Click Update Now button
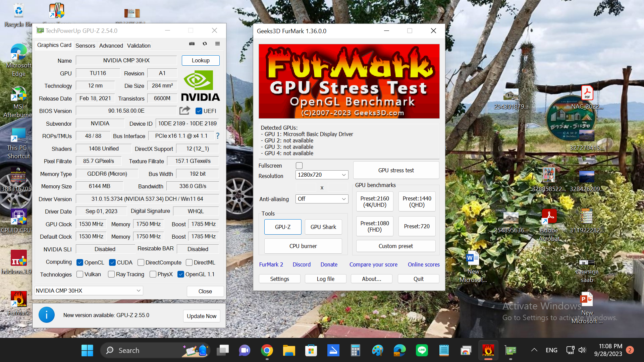 [x=202, y=316]
